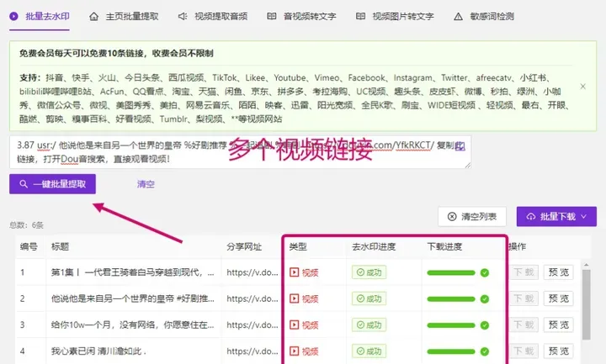Click the 一键批量提取 button
The width and height of the screenshot is (606, 364).
pyautogui.click(x=52, y=184)
